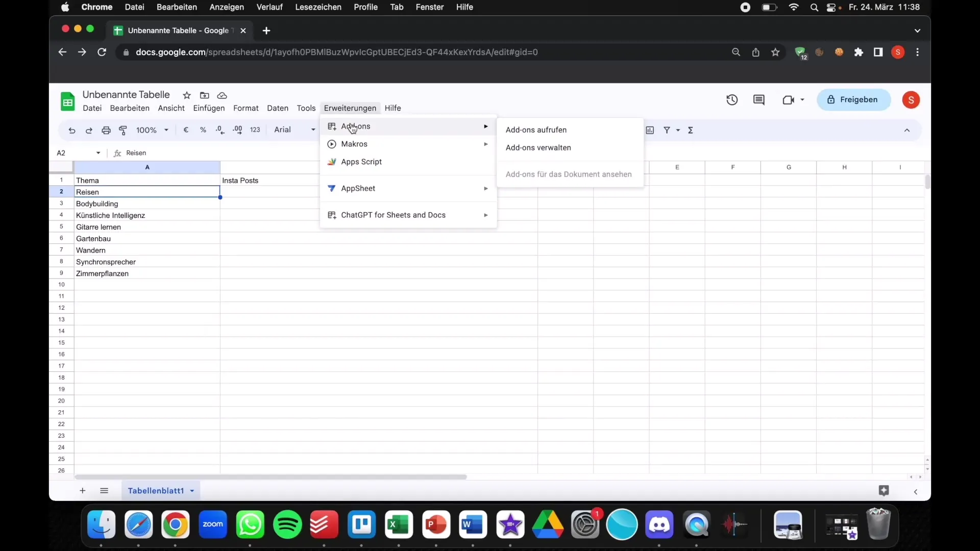Select Apps Script menu entry
Viewport: 980px width, 551px height.
(408, 162)
